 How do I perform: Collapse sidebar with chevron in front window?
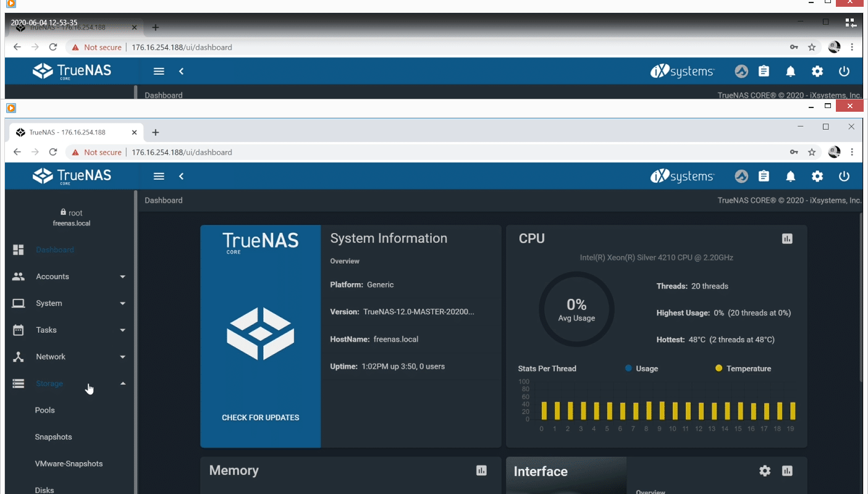coord(182,176)
